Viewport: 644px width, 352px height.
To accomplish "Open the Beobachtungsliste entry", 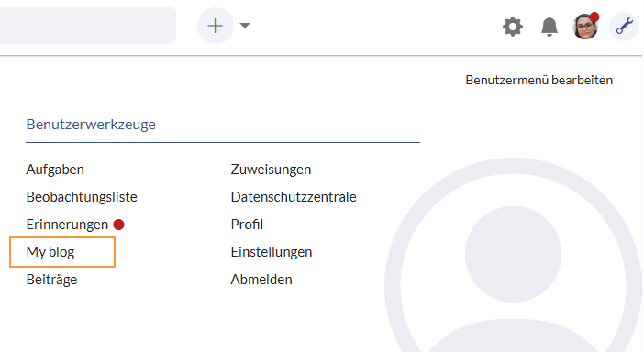I will click(82, 197).
